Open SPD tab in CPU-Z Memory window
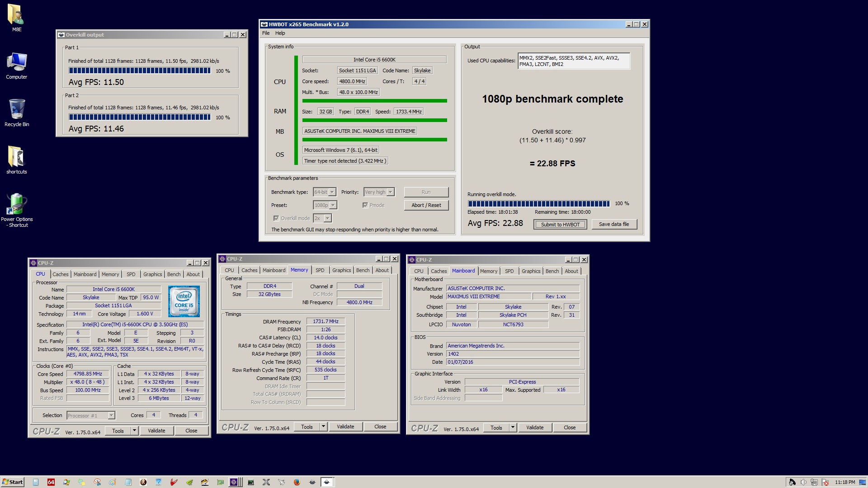This screenshot has width=868, height=488. coord(320,270)
